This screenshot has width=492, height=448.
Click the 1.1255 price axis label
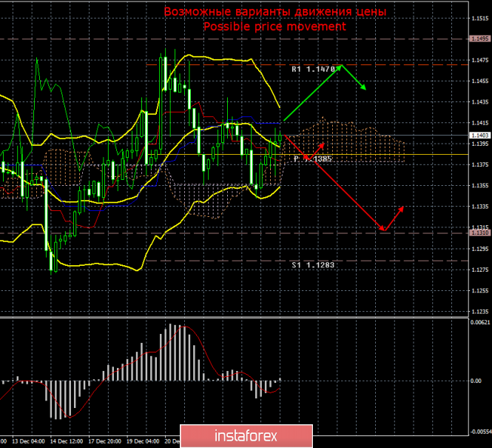[x=480, y=291]
